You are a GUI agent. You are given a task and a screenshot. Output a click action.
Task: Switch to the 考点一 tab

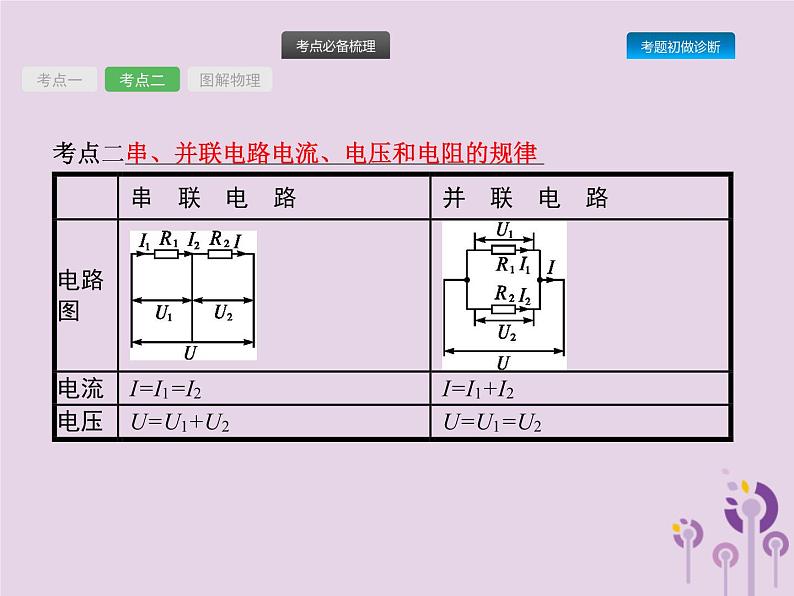(60, 80)
